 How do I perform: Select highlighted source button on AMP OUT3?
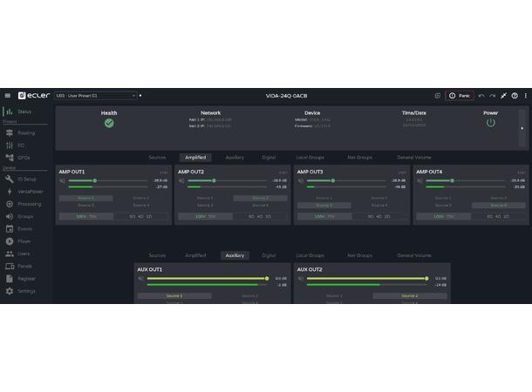point(324,206)
